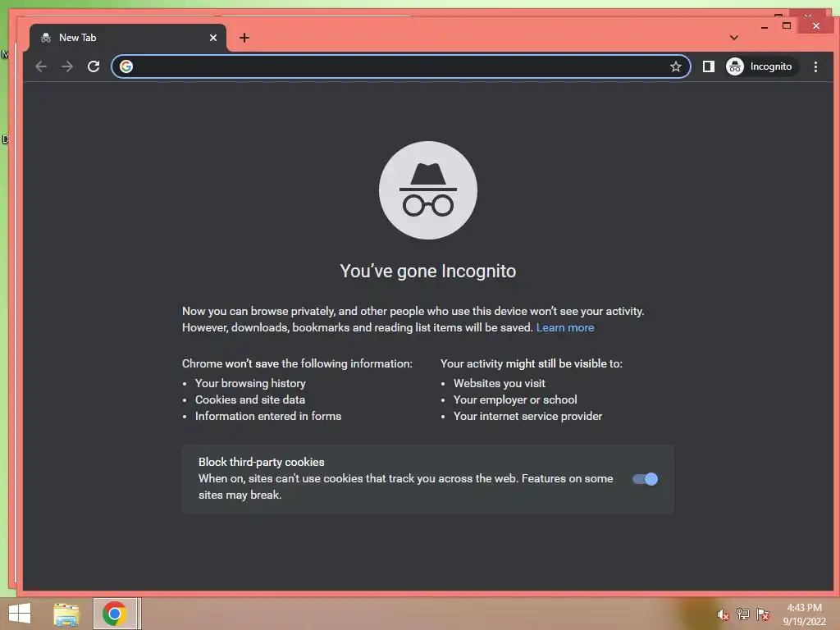The image size is (840, 630).
Task: Click inside the address bar field
Action: click(x=400, y=66)
